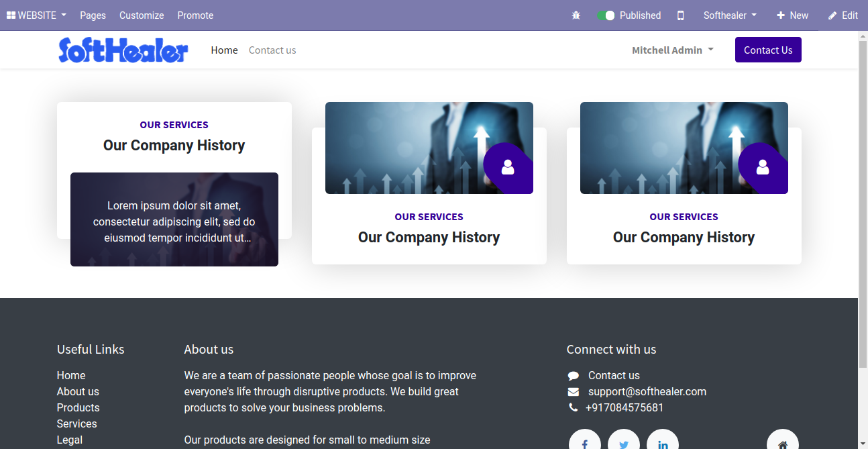868x449 pixels.
Task: Open the Products footer link
Action: point(78,408)
